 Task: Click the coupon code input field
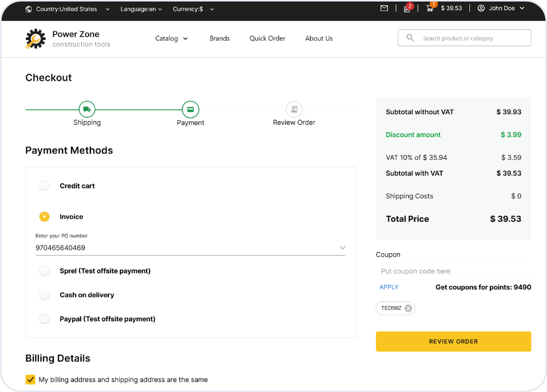453,271
